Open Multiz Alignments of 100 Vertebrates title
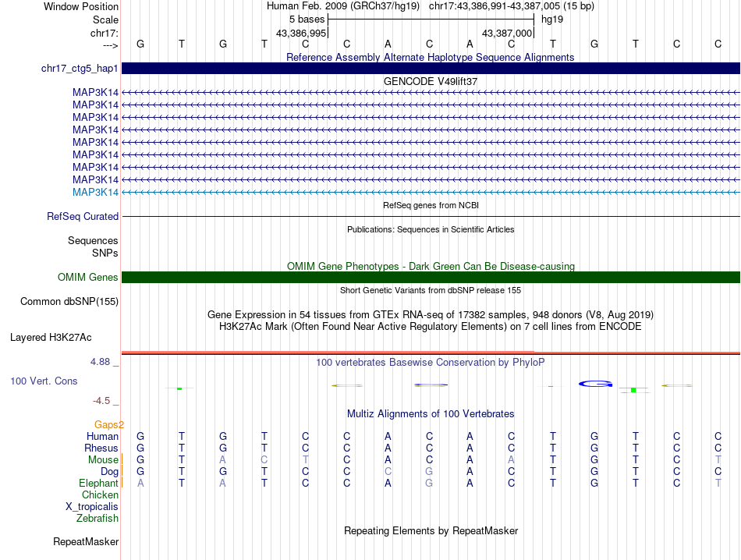Image resolution: width=741 pixels, height=560 pixels. 431,414
